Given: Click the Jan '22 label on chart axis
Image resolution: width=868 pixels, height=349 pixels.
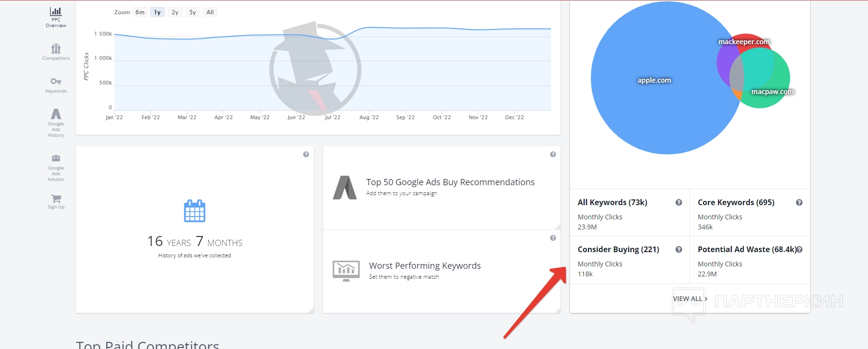Looking at the screenshot, I should tap(114, 117).
